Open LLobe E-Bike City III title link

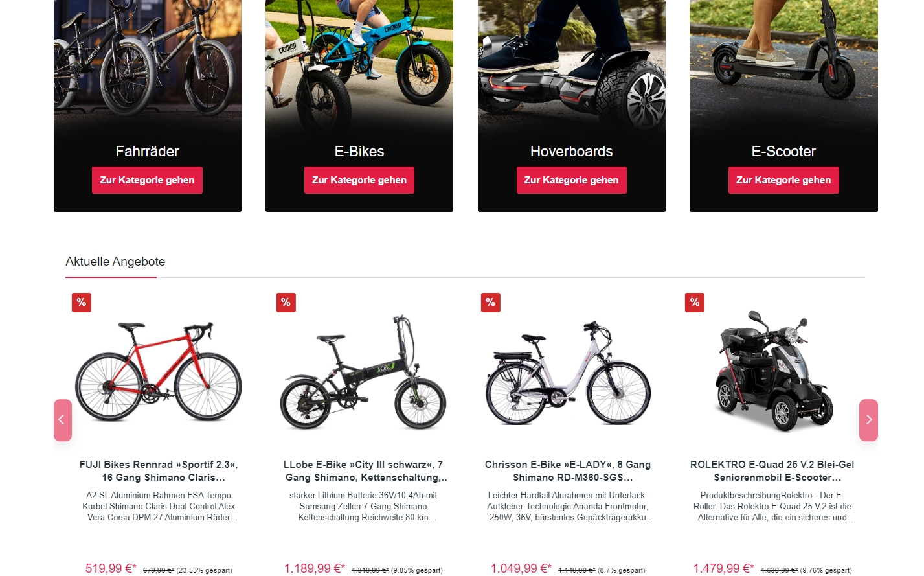(366, 471)
